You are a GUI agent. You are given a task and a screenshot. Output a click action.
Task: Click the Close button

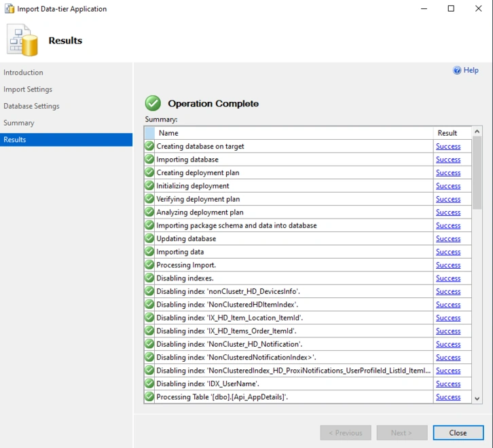[x=458, y=433]
